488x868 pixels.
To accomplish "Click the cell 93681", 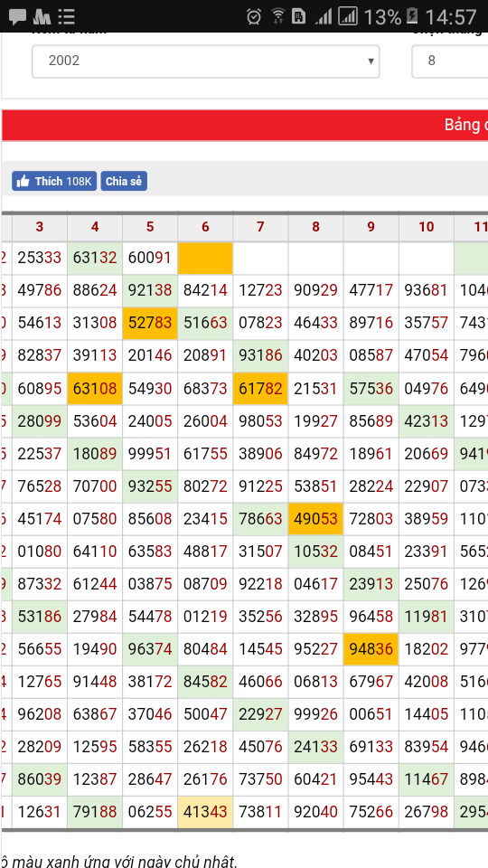I will tap(427, 290).
